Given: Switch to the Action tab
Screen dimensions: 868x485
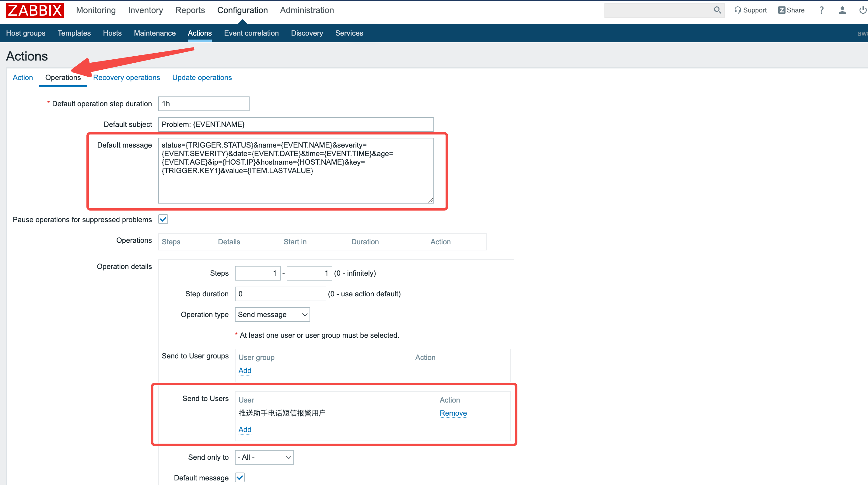Looking at the screenshot, I should 23,78.
